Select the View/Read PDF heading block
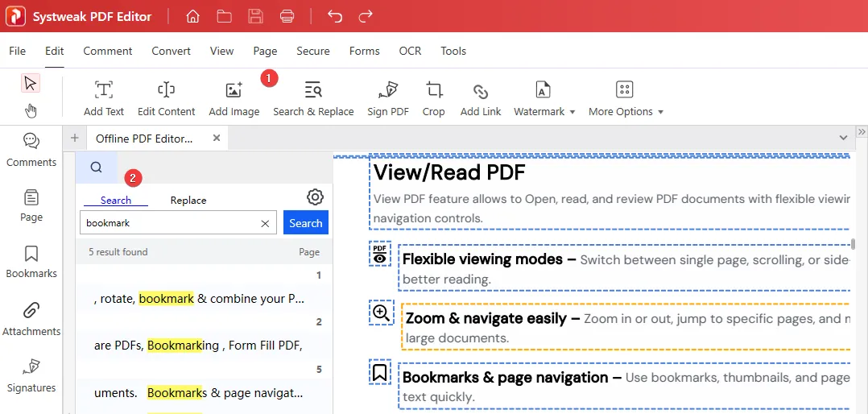The width and height of the screenshot is (868, 414). click(610, 193)
